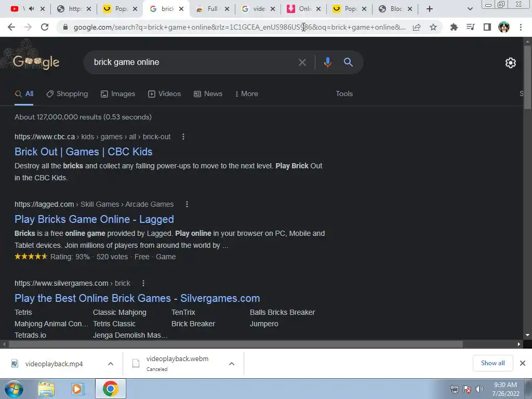Select the All results tab
Screen dimensions: 532x399
[24, 94]
